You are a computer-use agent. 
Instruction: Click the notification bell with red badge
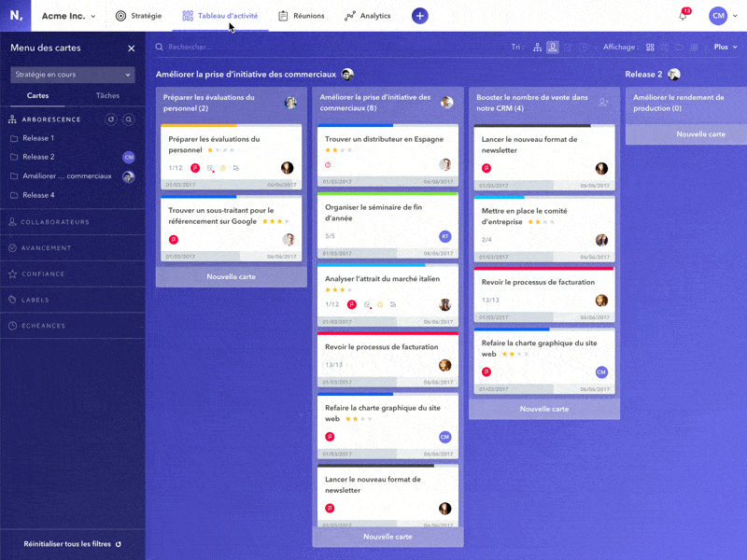point(684,15)
